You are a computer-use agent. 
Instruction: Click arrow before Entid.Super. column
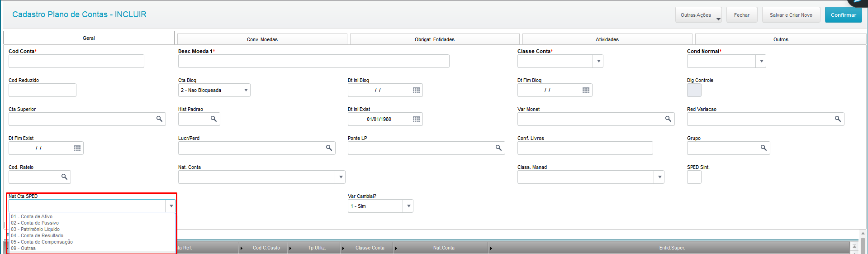(491, 248)
